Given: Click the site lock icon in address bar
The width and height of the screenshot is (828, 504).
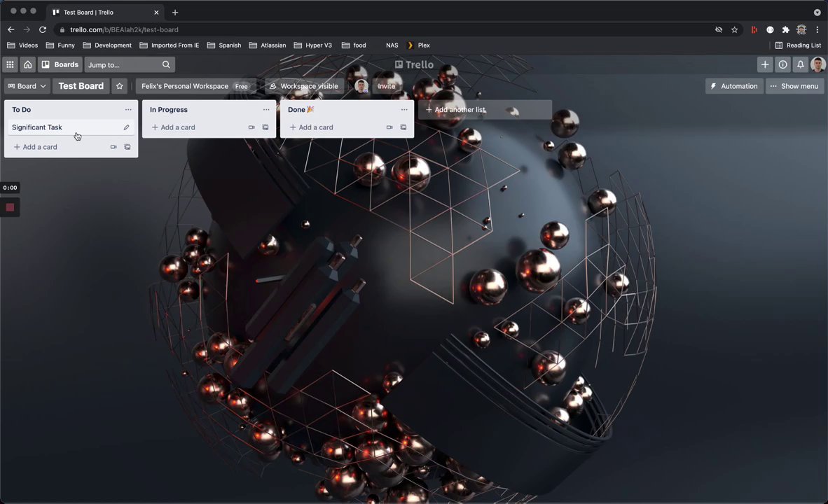Looking at the screenshot, I should click(62, 29).
